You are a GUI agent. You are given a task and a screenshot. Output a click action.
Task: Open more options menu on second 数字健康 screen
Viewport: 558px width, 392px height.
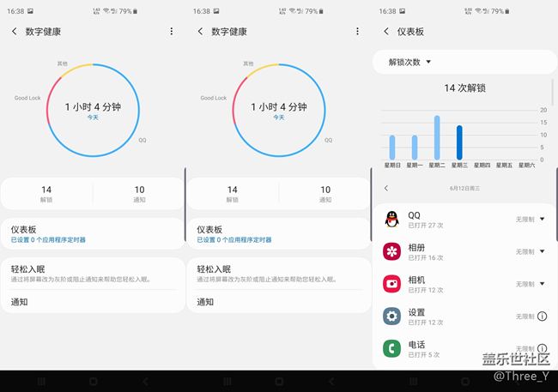[358, 31]
